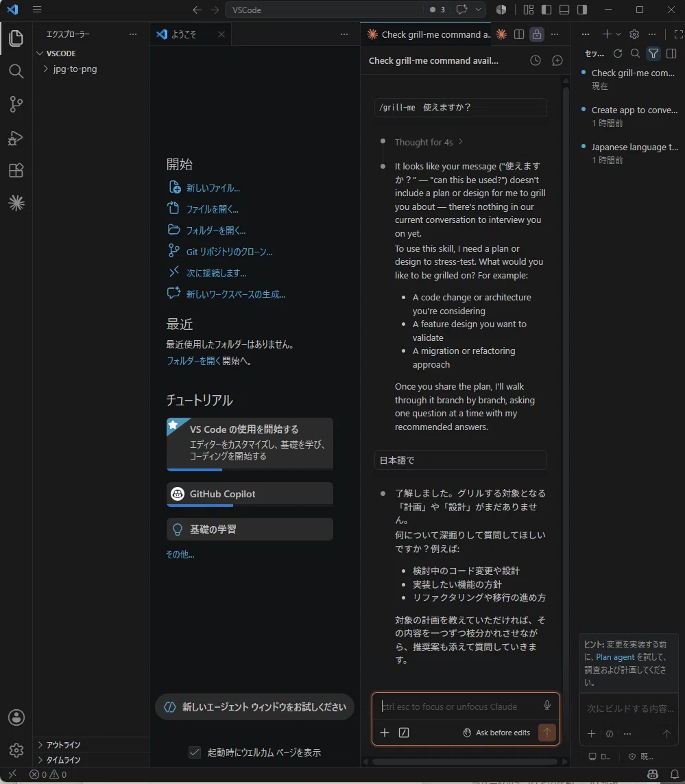The image size is (685, 784).
Task: Click 新しいエージェント ウィンドウをお試しください button
Action: (x=254, y=706)
